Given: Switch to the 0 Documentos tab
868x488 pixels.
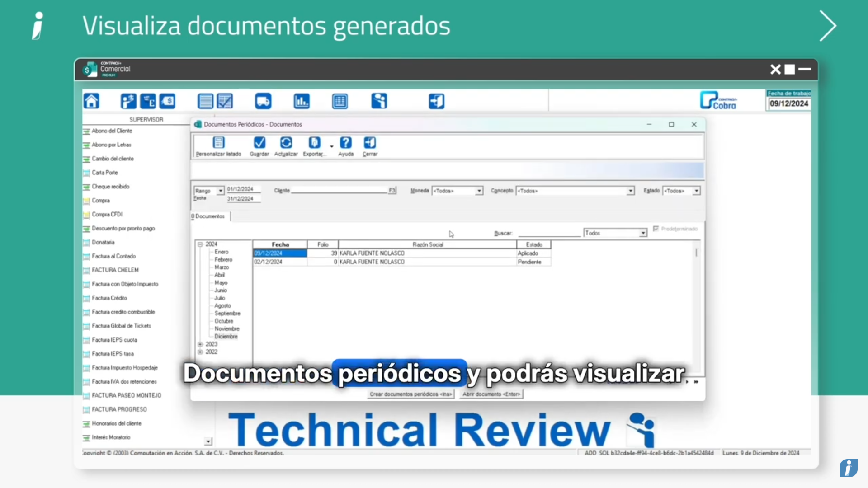Looking at the screenshot, I should point(209,216).
